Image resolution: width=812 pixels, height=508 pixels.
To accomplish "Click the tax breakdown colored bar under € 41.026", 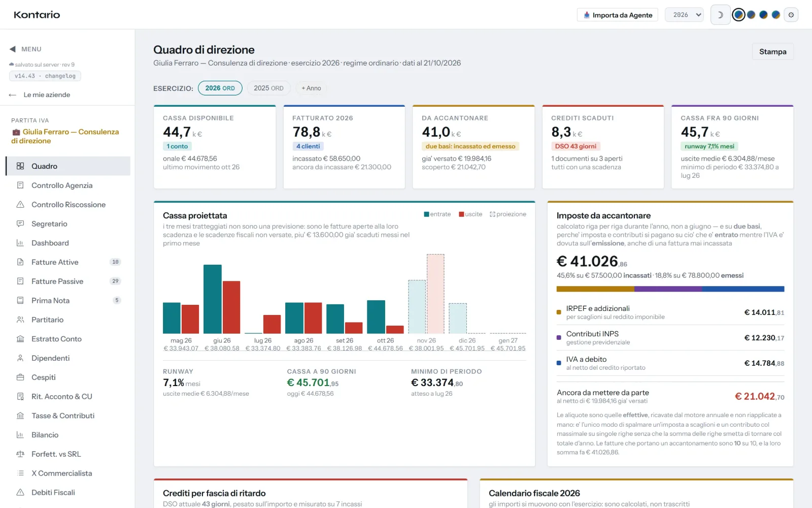I will [x=670, y=289].
